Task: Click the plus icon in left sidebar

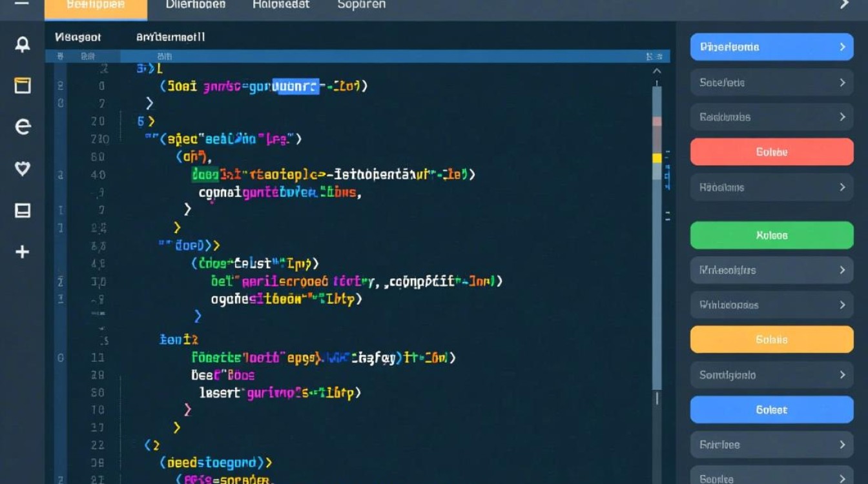Action: coord(23,252)
